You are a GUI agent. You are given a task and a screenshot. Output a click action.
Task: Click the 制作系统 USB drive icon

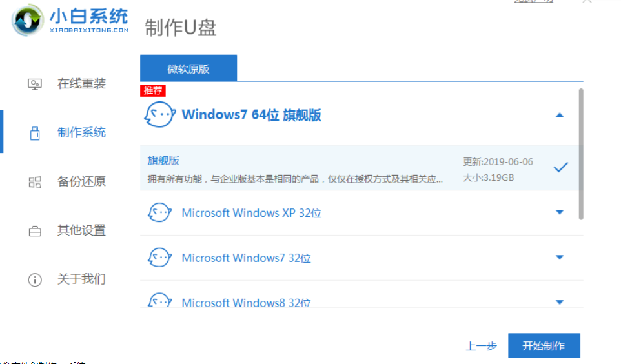pyautogui.click(x=35, y=133)
